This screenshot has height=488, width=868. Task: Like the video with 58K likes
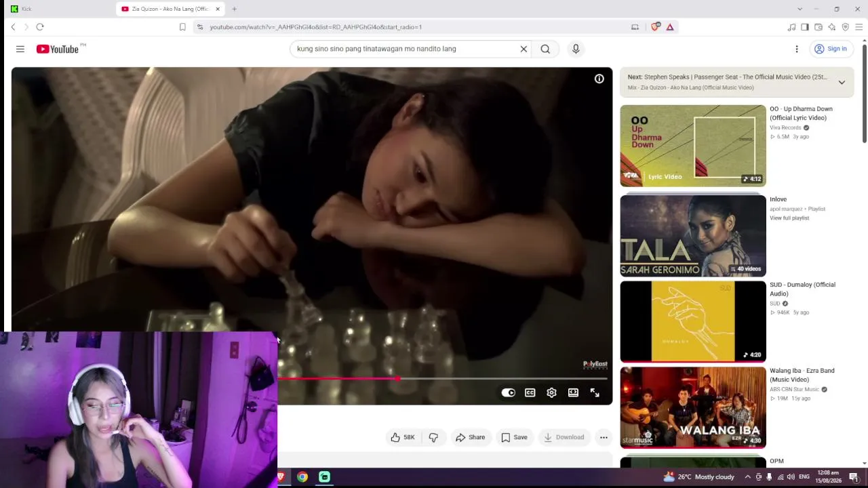tap(403, 437)
